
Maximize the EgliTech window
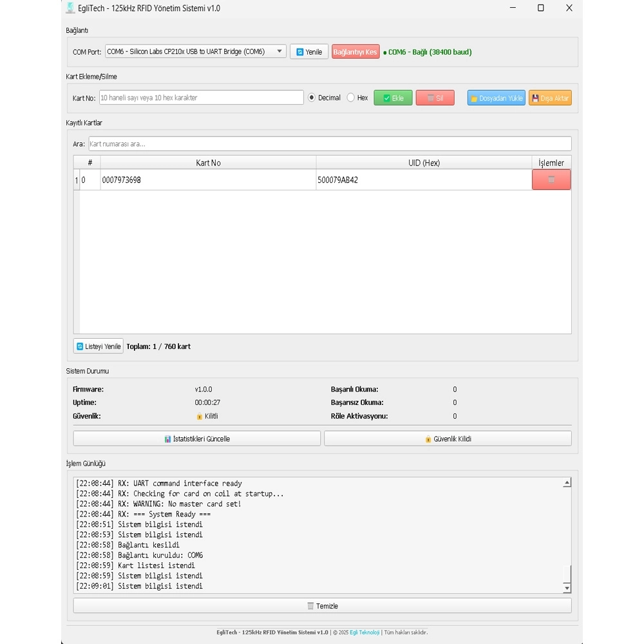pos(540,8)
